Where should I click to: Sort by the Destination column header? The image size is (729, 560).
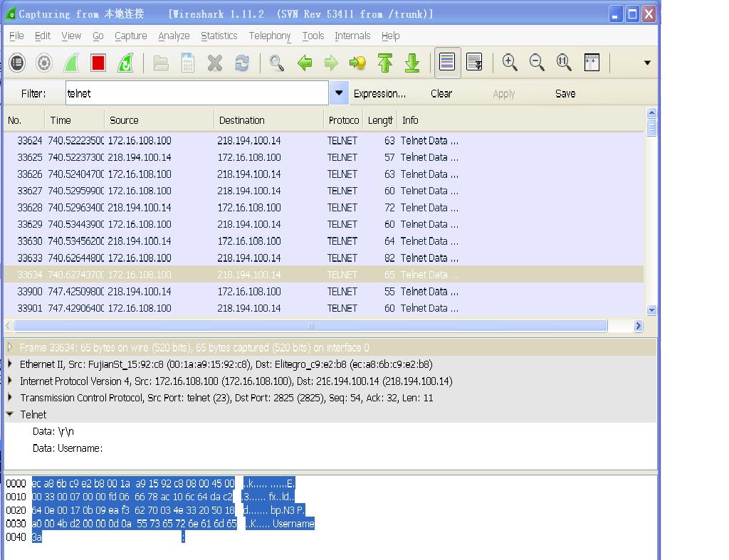click(268, 120)
